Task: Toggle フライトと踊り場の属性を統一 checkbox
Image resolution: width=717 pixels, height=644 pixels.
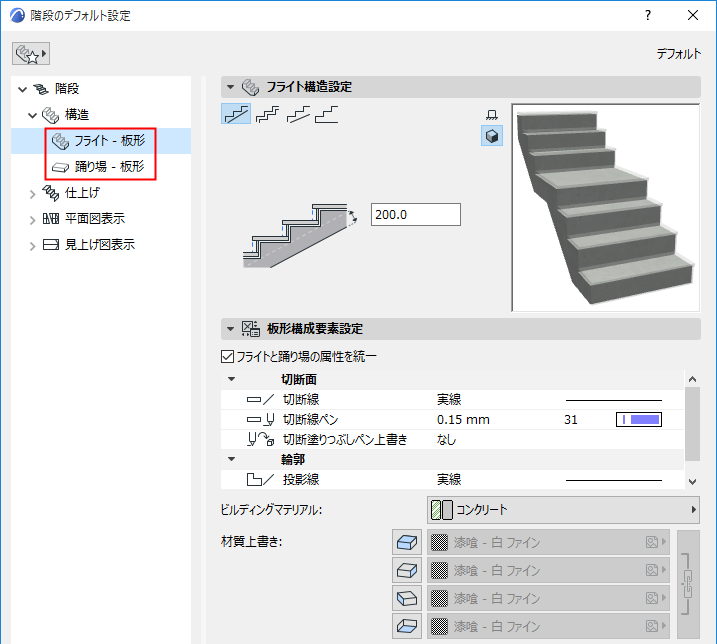Action: click(x=227, y=356)
